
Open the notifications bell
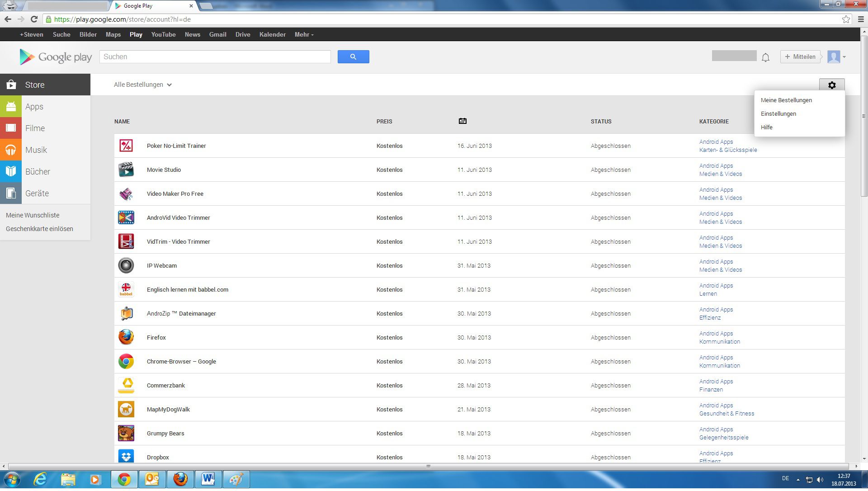(766, 57)
